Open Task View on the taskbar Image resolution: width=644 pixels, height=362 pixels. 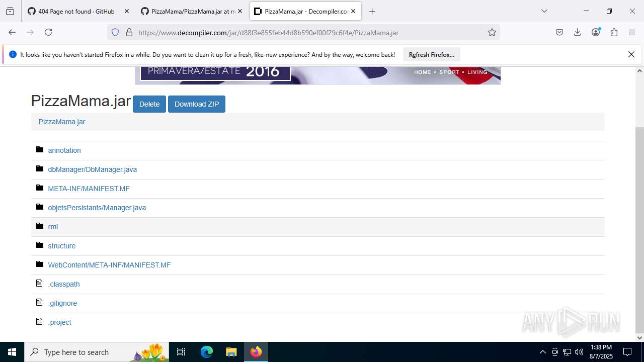pos(181,352)
